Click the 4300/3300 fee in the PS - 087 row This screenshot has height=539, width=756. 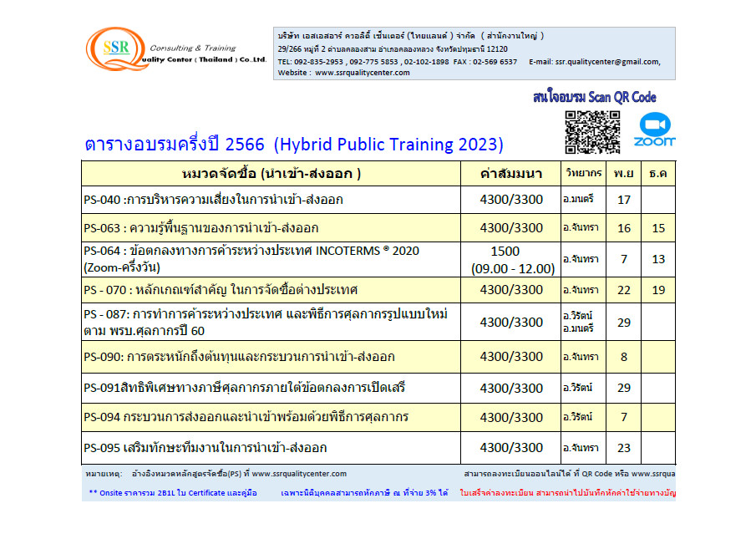(511, 322)
